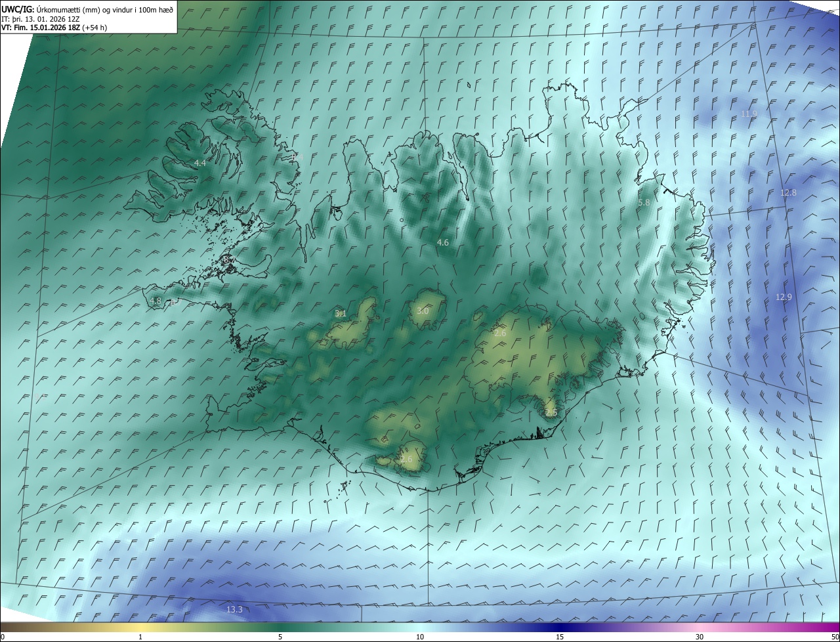Click the 2.5 value near the southeast coast
Screen dimensions: 840x642
point(551,413)
